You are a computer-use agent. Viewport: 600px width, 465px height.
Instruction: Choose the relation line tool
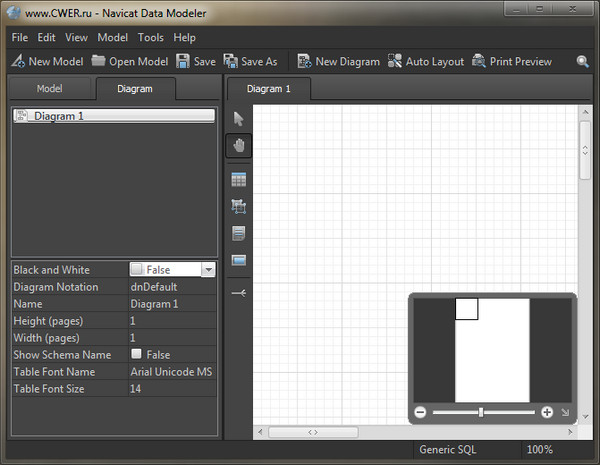238,293
